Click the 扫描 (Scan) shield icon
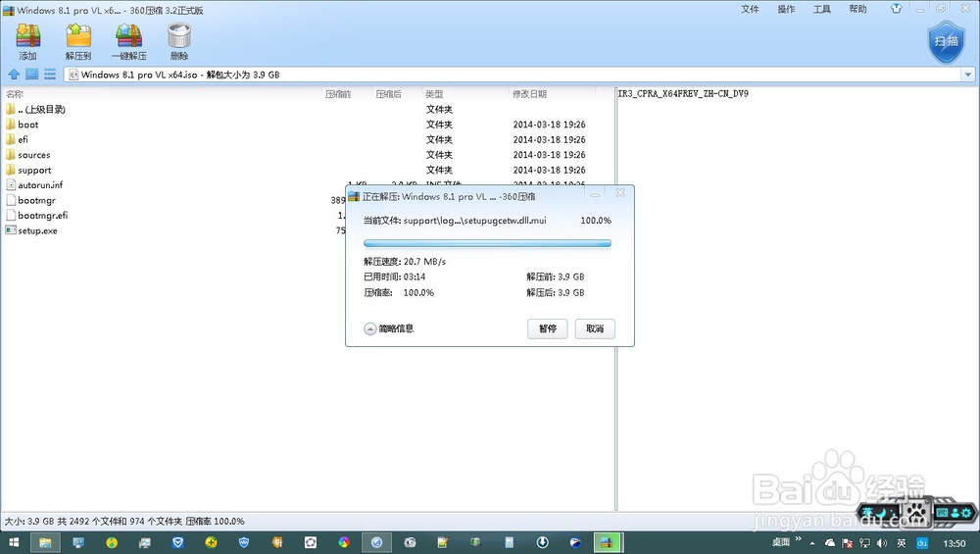Screen dimensions: 980x554 point(947,41)
